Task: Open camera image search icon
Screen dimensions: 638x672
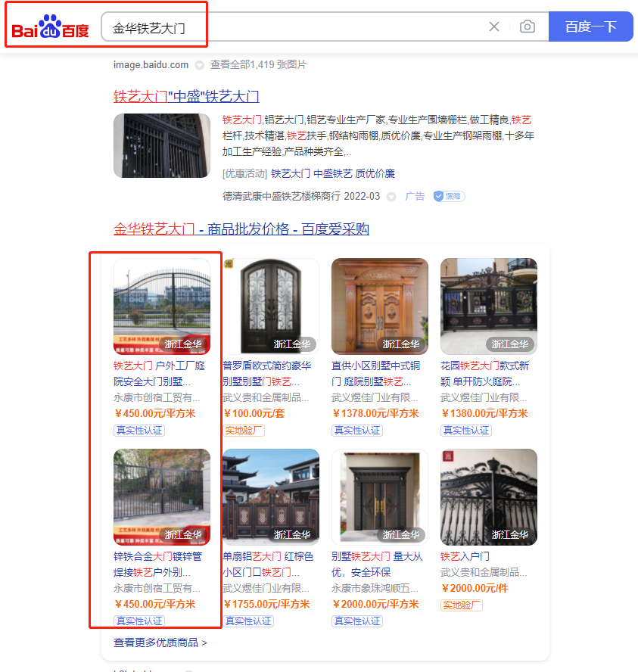Action: (528, 26)
